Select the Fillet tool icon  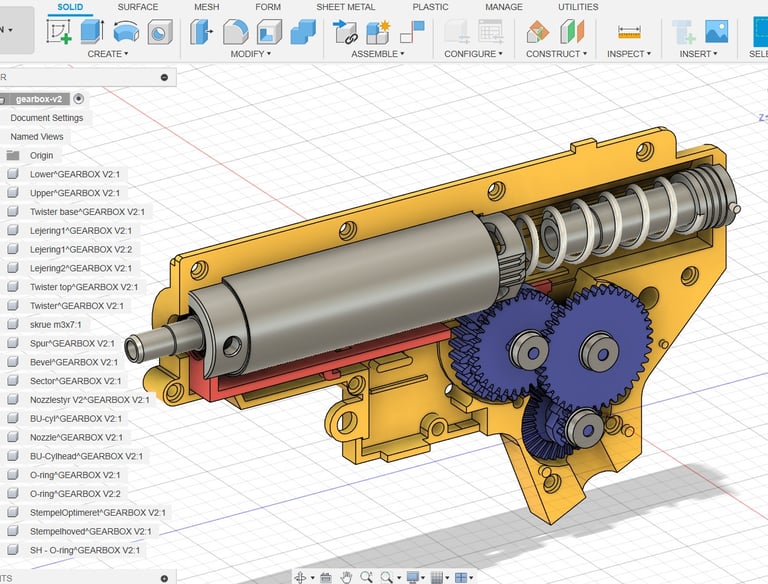coord(236,32)
